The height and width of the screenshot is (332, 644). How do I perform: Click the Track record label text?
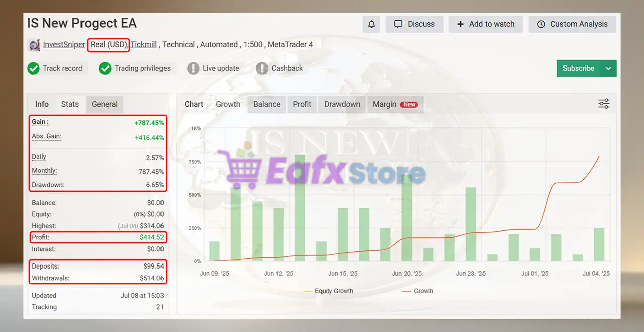click(62, 68)
